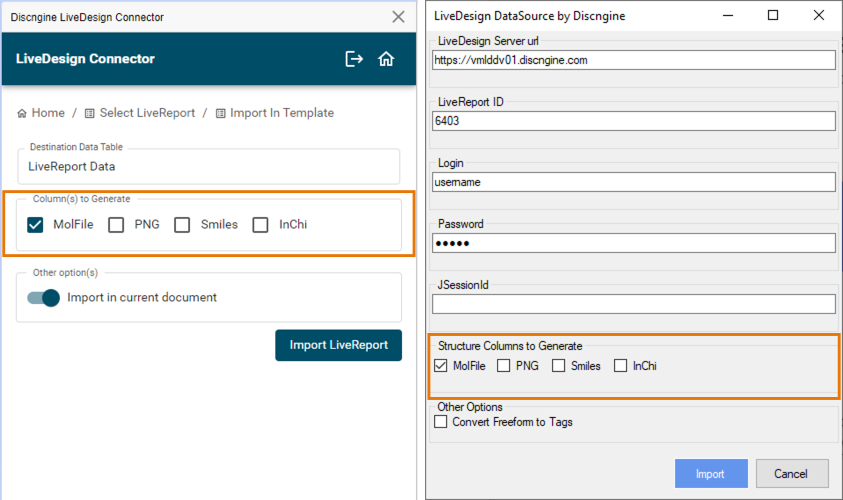Uncheck MolFile in Column(s) to Generate
Viewport: 843px width, 500px height.
click(x=35, y=225)
